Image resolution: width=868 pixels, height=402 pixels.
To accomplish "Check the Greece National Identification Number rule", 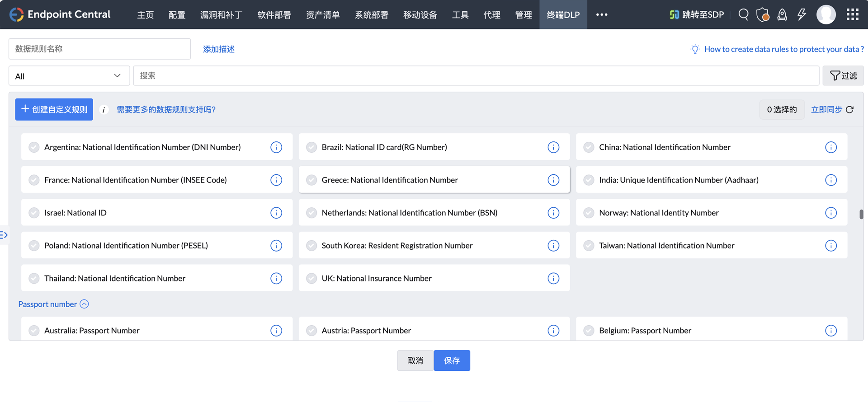I will (x=311, y=180).
